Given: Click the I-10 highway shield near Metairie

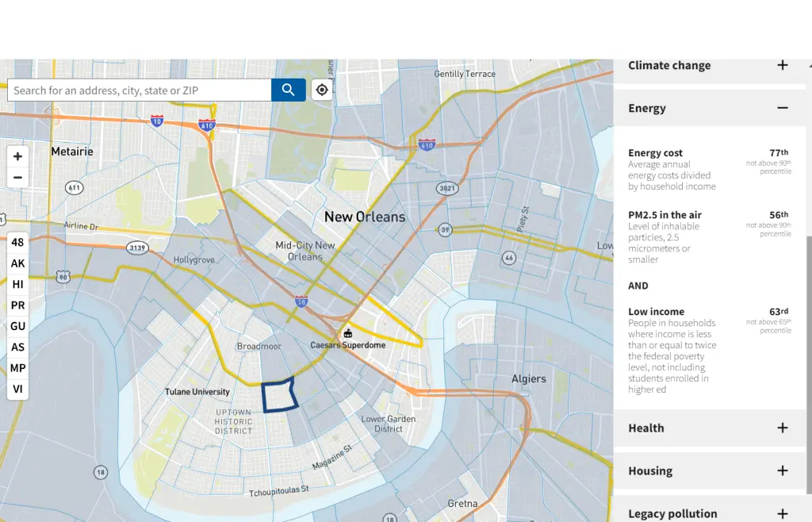Looking at the screenshot, I should (x=157, y=121).
